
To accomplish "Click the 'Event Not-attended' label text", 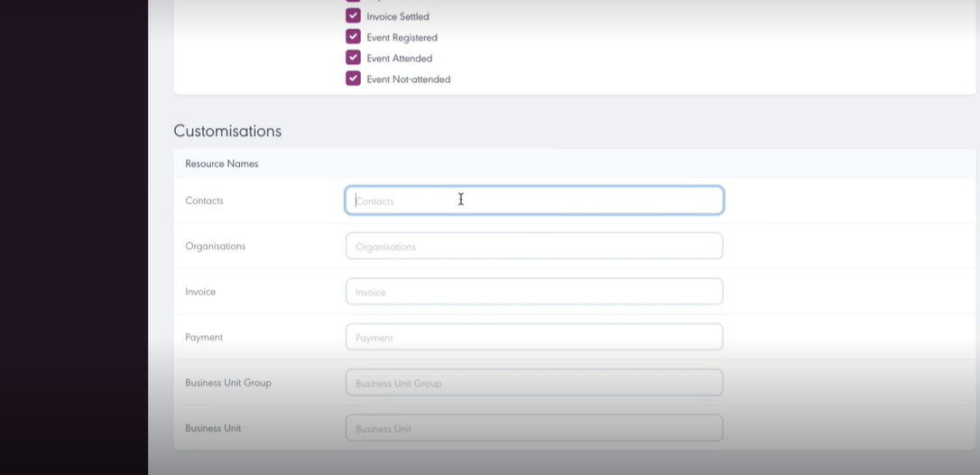I will (408, 79).
